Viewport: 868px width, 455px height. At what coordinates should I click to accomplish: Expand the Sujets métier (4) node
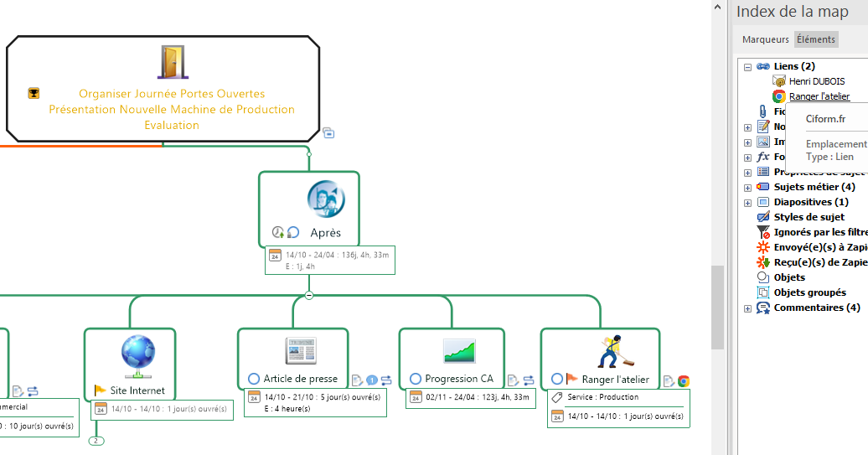747,188
